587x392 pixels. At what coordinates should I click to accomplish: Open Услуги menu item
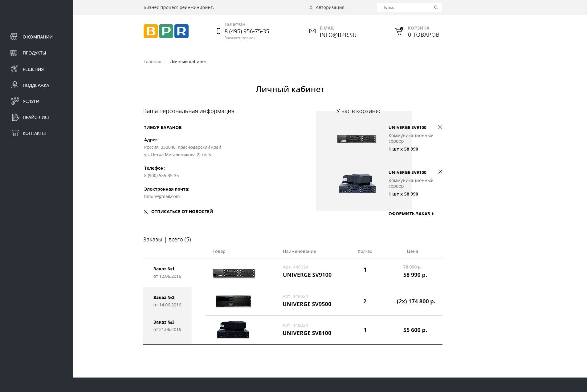pos(31,101)
